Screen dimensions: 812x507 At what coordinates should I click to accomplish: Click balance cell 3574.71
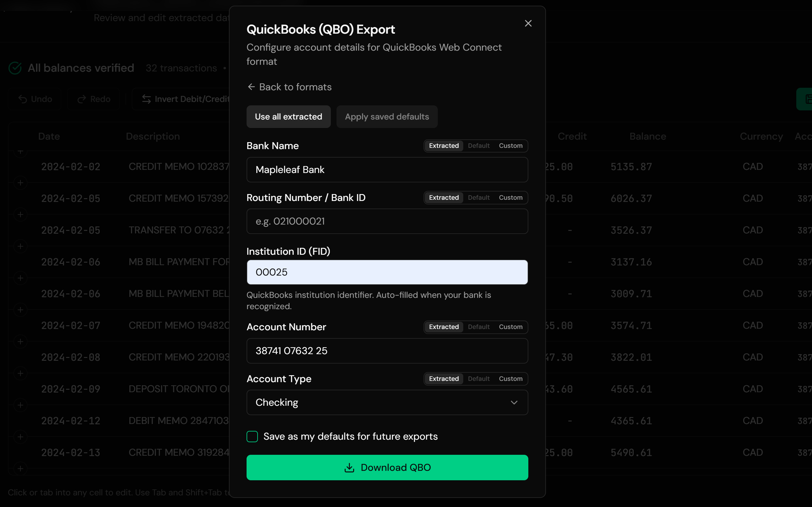tap(631, 325)
